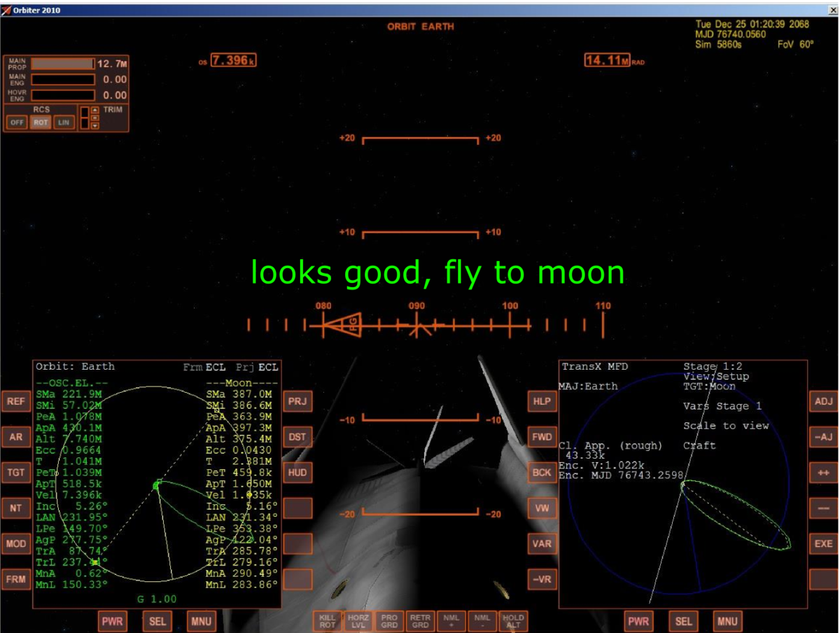The image size is (840, 633).
Task: Click the 7.396k orbital speed readout
Action: (x=234, y=61)
